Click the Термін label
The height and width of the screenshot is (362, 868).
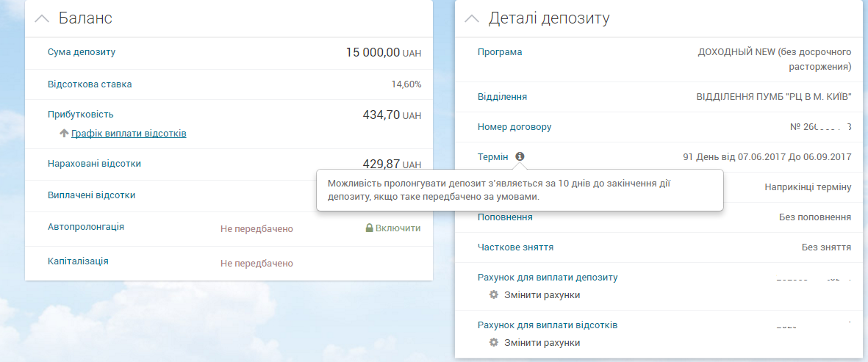pyautogui.click(x=492, y=157)
